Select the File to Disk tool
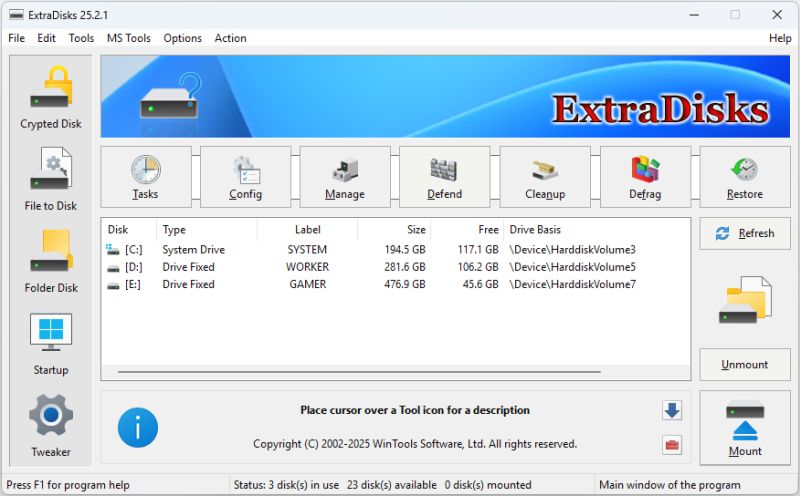 pos(51,180)
